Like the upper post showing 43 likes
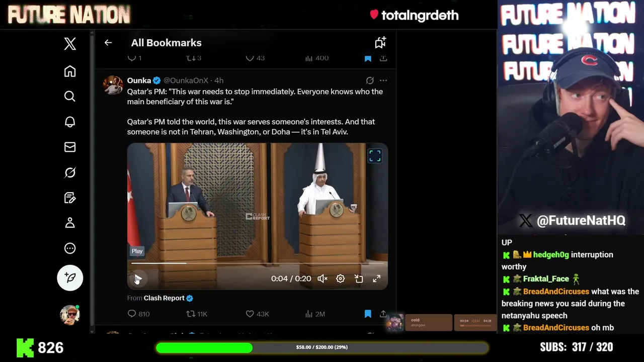The height and width of the screenshot is (362, 644). (x=255, y=58)
